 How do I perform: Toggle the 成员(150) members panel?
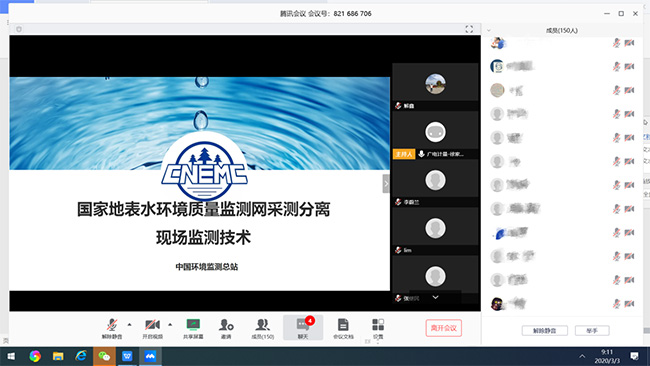pyautogui.click(x=262, y=328)
